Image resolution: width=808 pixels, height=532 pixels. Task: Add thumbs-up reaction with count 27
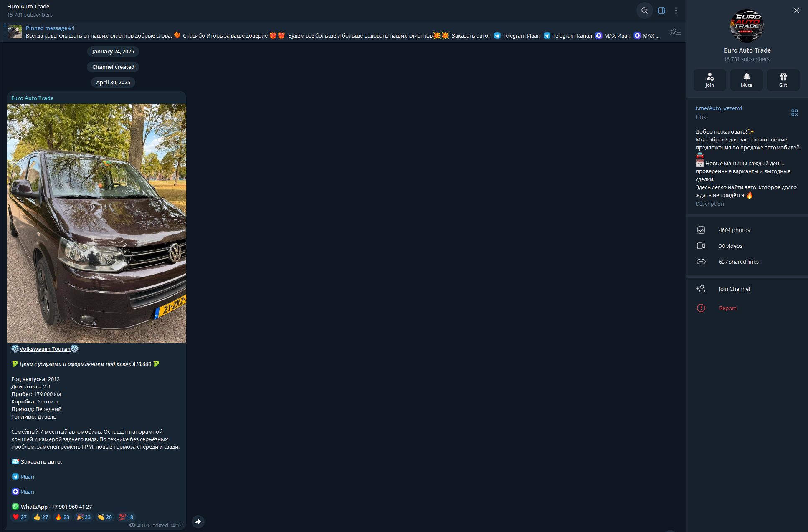pos(41,517)
